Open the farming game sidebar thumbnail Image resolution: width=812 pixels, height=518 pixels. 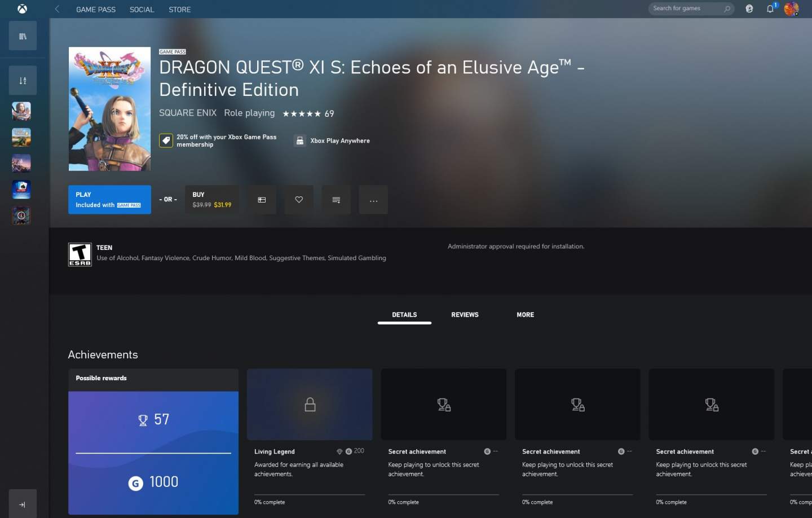pos(21,137)
